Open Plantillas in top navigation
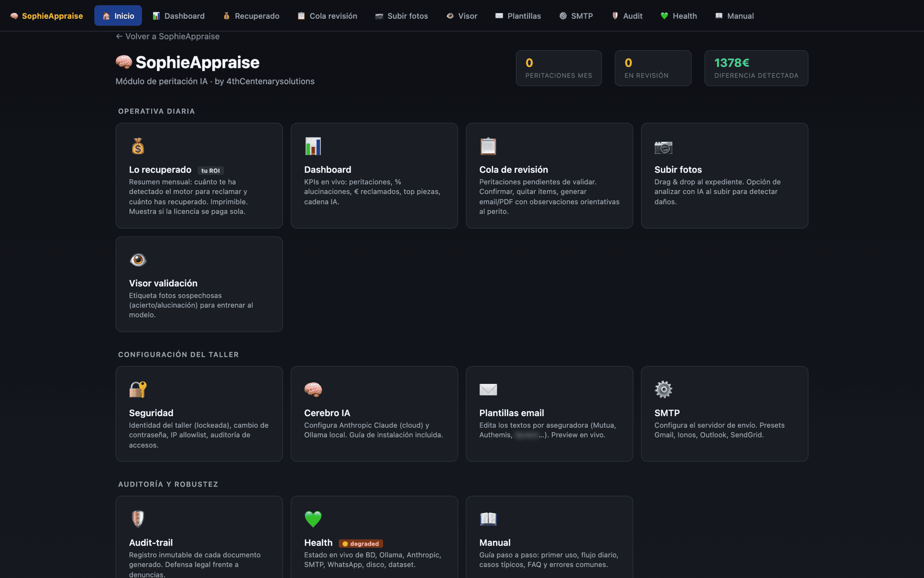The height and width of the screenshot is (578, 924). pos(518,16)
